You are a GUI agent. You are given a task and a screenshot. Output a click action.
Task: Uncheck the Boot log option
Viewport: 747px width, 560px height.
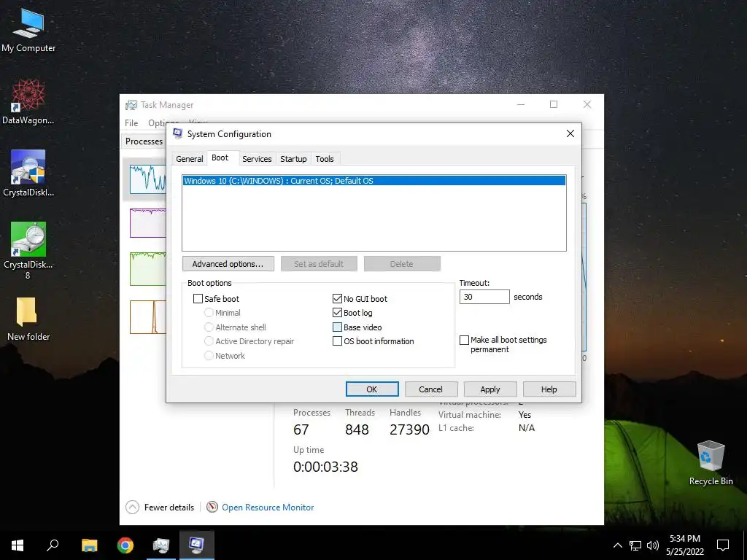[x=337, y=313]
